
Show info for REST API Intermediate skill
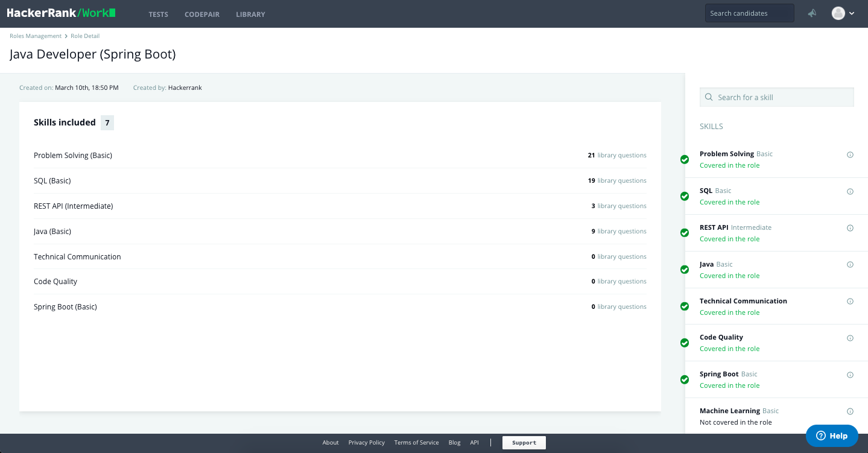click(x=850, y=229)
